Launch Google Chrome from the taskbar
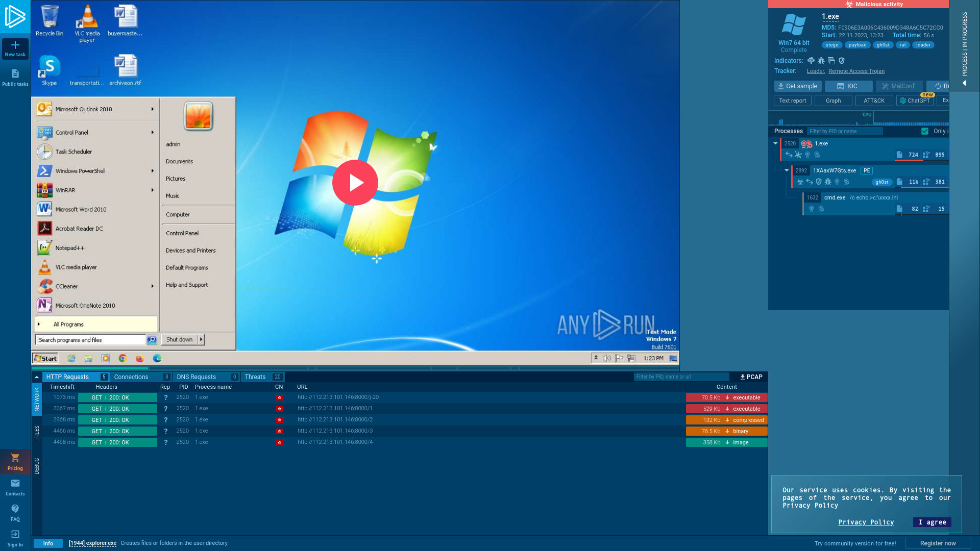 [x=122, y=359]
